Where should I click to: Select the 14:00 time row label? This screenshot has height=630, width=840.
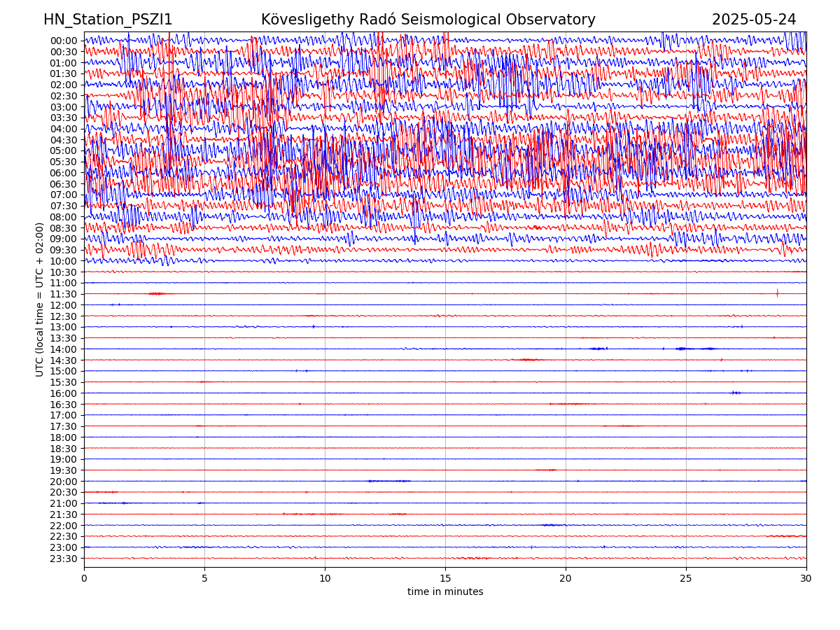(64, 349)
